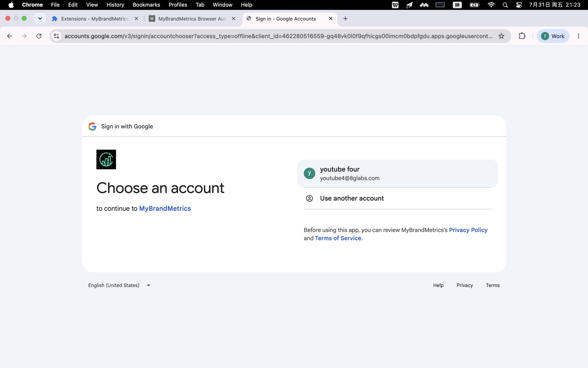Click the MyBrandMetrics app logo
Viewport: 588px width, 368px height.
tap(106, 159)
